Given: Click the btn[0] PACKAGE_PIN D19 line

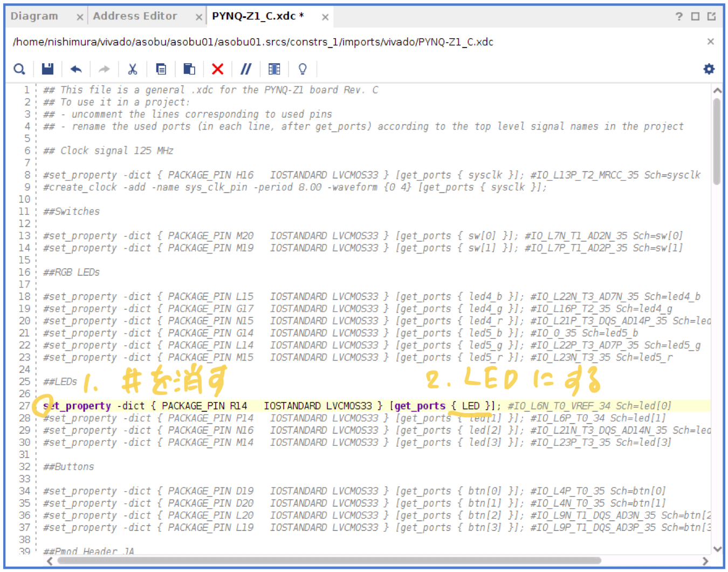Looking at the screenshot, I should 355,491.
